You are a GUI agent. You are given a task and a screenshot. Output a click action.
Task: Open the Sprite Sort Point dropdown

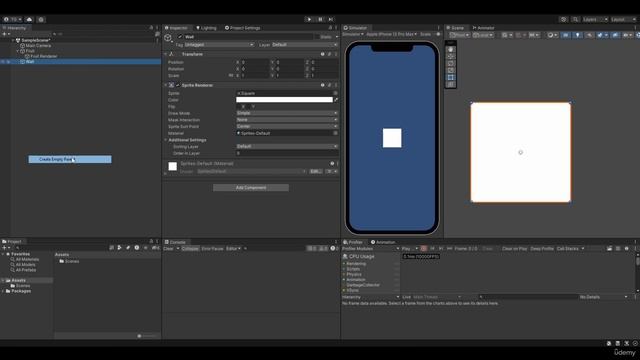[x=287, y=127]
